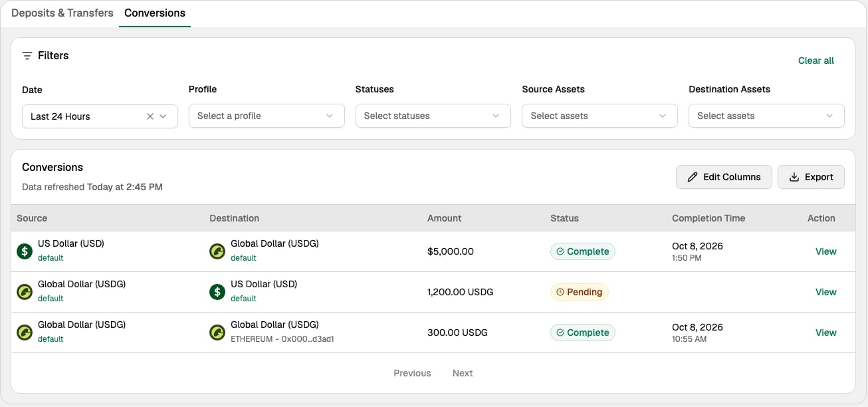Click the Completion Time column header
The height and width of the screenshot is (407, 868).
tap(708, 218)
